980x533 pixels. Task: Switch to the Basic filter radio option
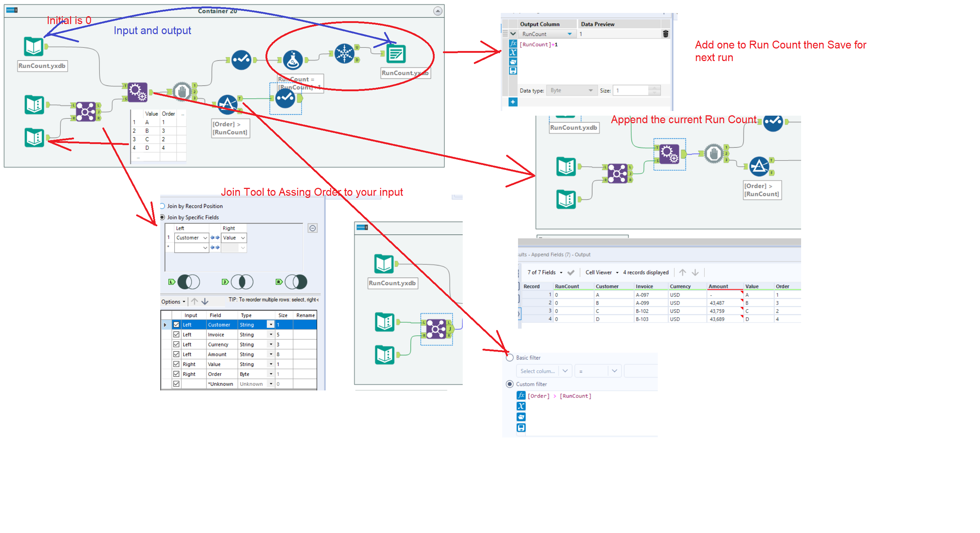point(510,358)
